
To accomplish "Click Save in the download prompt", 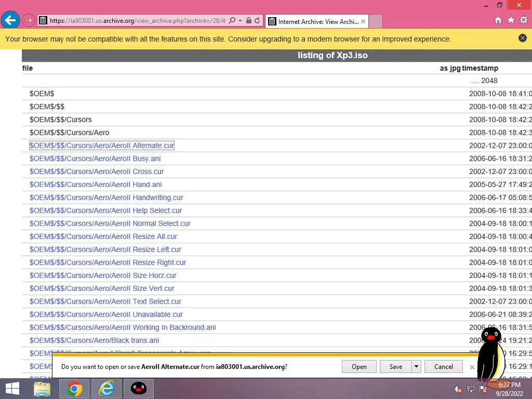I will (x=395, y=366).
